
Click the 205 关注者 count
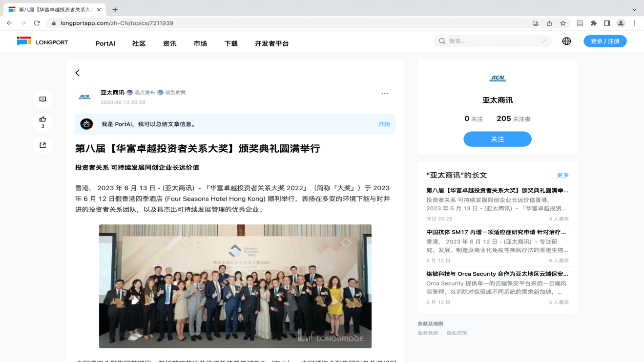tap(514, 119)
